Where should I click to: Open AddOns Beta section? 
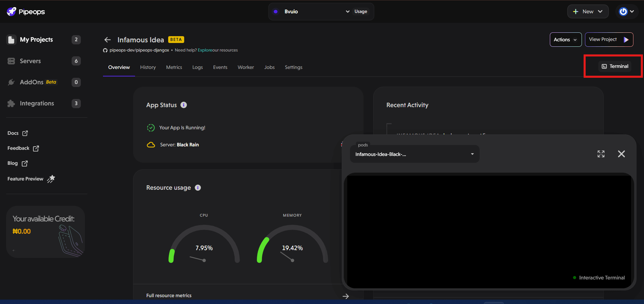point(38,82)
